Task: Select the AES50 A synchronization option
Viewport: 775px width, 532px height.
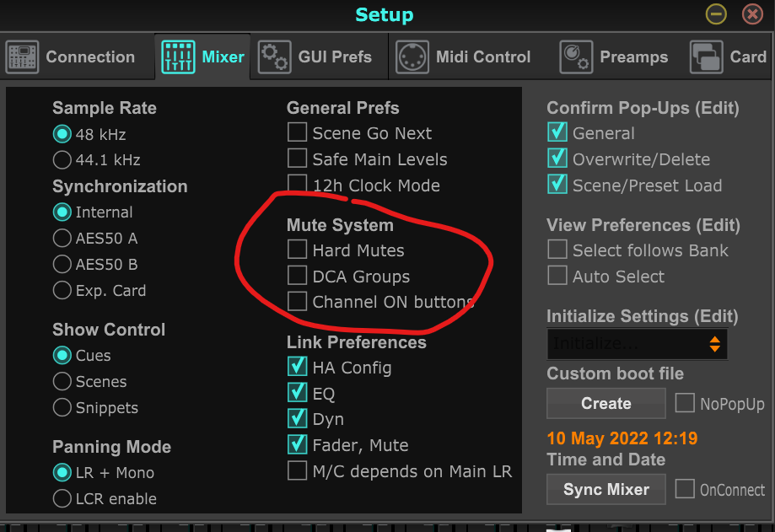Action: [62, 238]
